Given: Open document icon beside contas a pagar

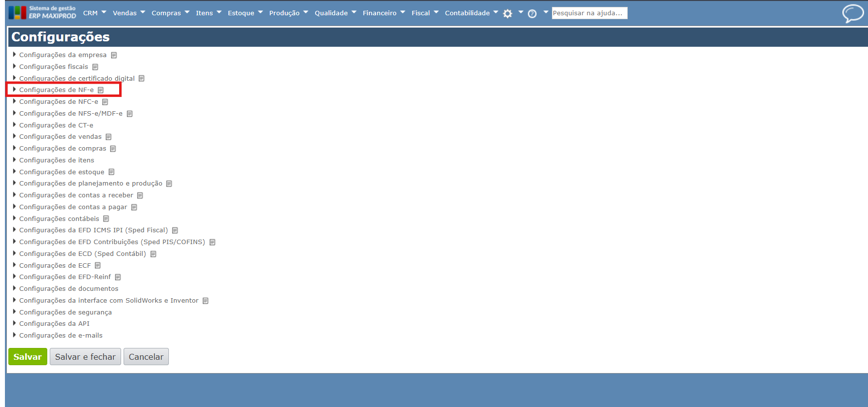Looking at the screenshot, I should [134, 207].
